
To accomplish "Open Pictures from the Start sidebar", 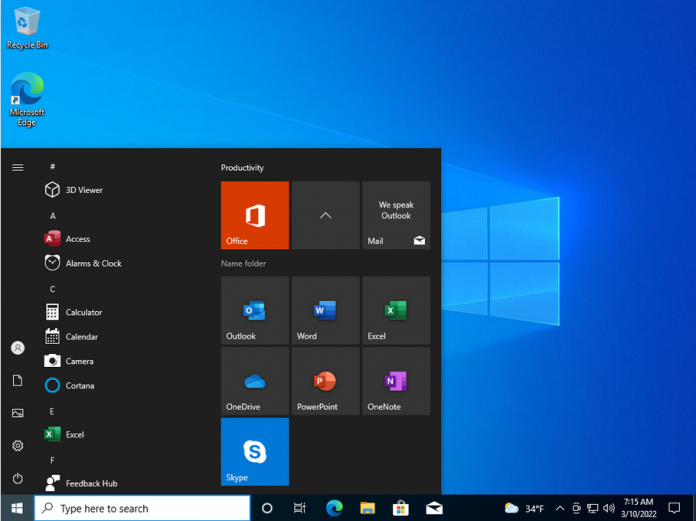I will click(18, 413).
